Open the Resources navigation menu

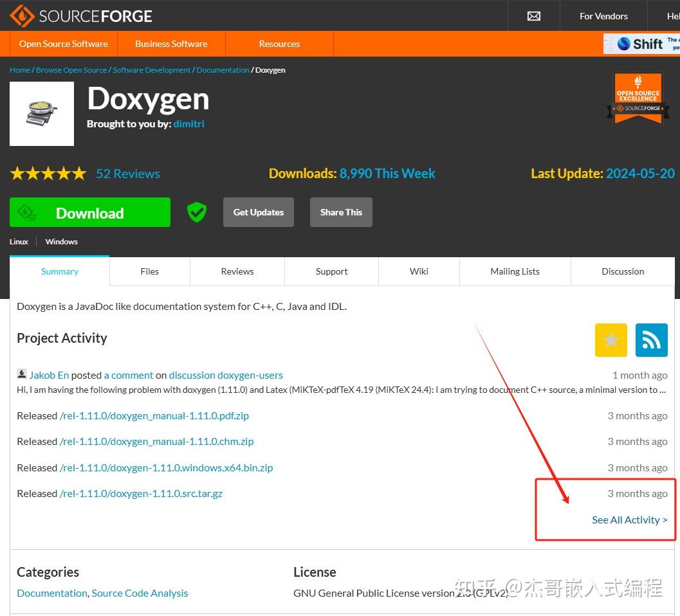tap(279, 44)
